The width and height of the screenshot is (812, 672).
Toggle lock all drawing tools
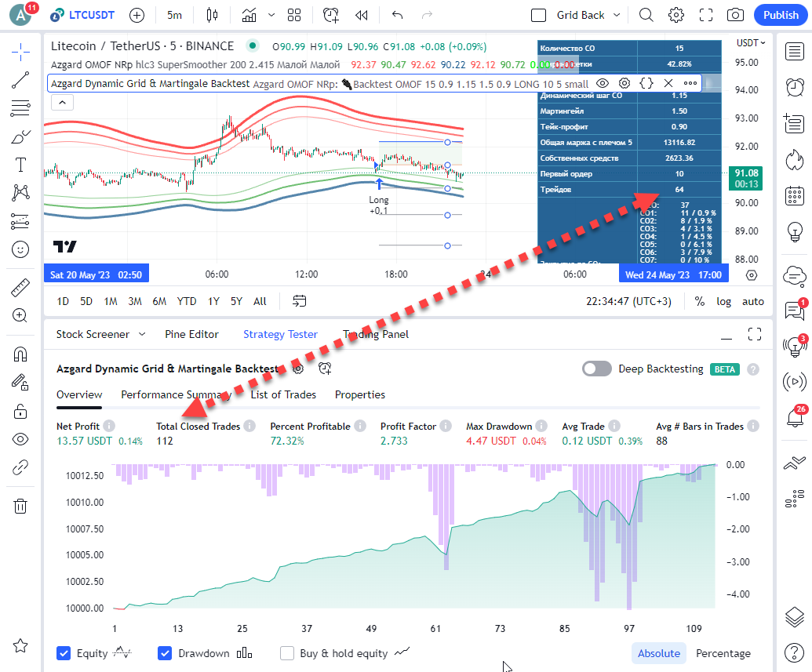[20, 412]
